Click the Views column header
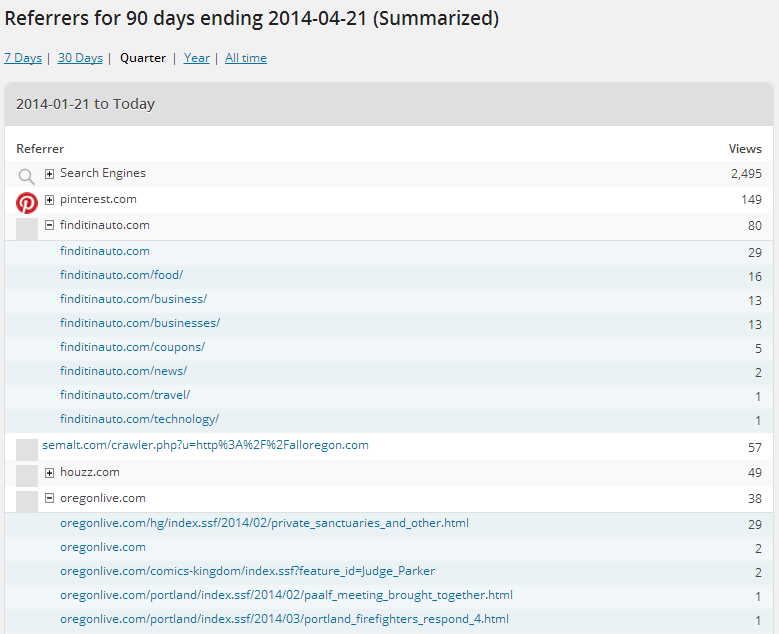The width and height of the screenshot is (779, 634). click(745, 149)
